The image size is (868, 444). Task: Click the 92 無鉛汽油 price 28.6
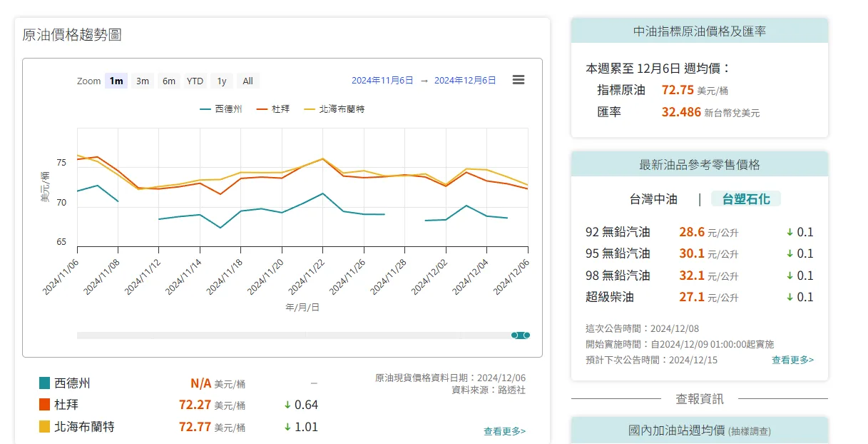pos(692,232)
